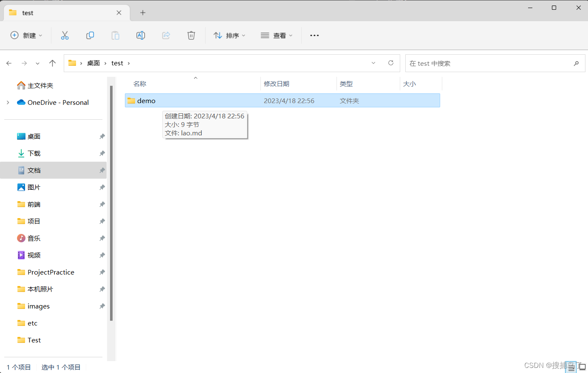Open recent locations chevron dropdown
The width and height of the screenshot is (588, 373).
[37, 63]
